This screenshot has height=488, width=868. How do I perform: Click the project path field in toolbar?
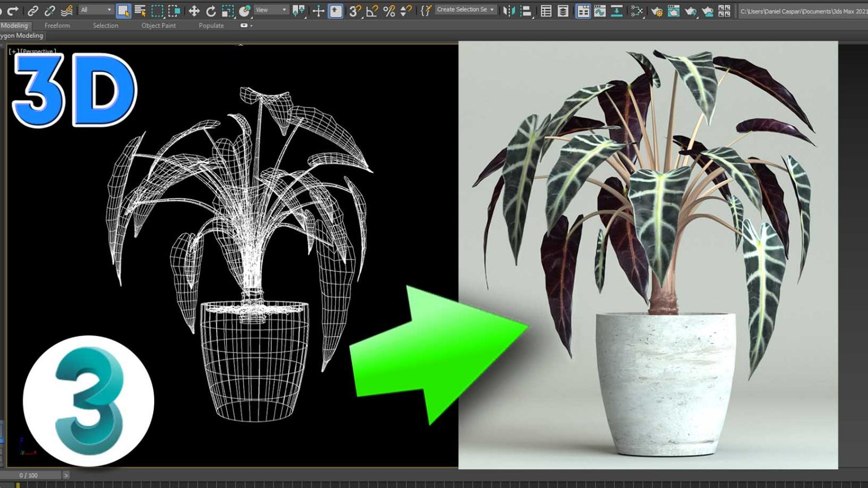(803, 11)
